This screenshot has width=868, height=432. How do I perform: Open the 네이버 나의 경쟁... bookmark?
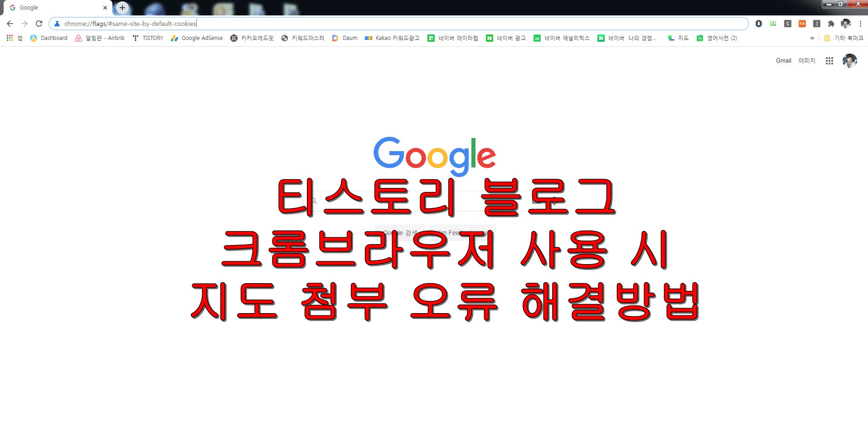coord(627,38)
